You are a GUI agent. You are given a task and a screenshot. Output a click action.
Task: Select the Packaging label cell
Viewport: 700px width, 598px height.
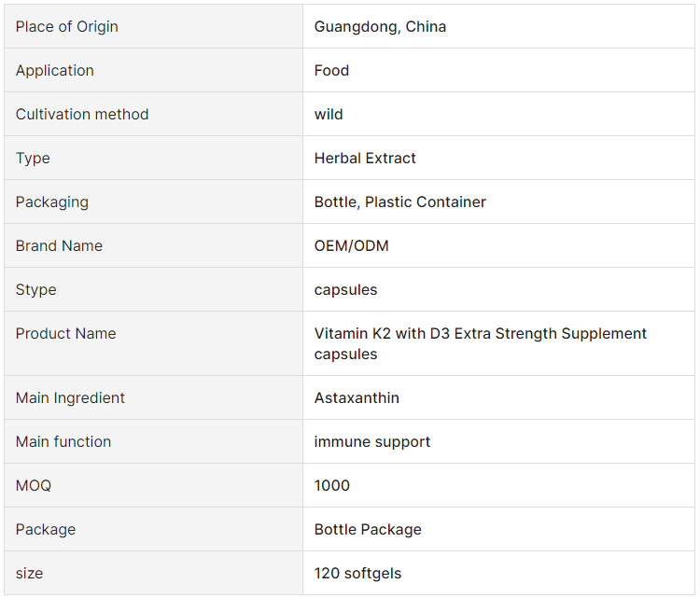tap(154, 202)
